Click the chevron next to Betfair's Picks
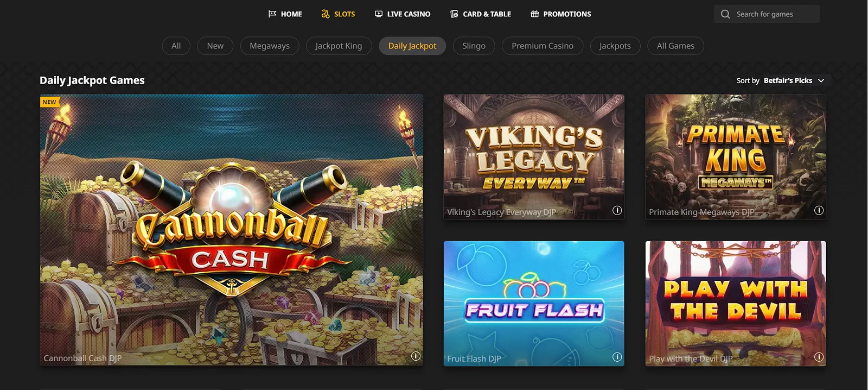 pyautogui.click(x=821, y=80)
